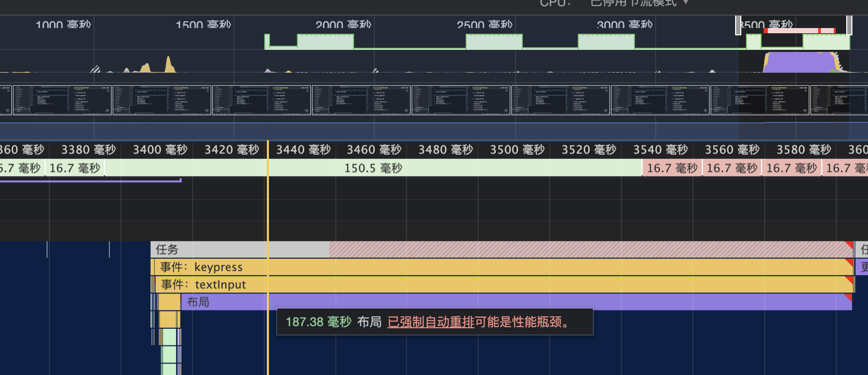Click the yellow scripting peak in the CPU overview

click(169, 65)
